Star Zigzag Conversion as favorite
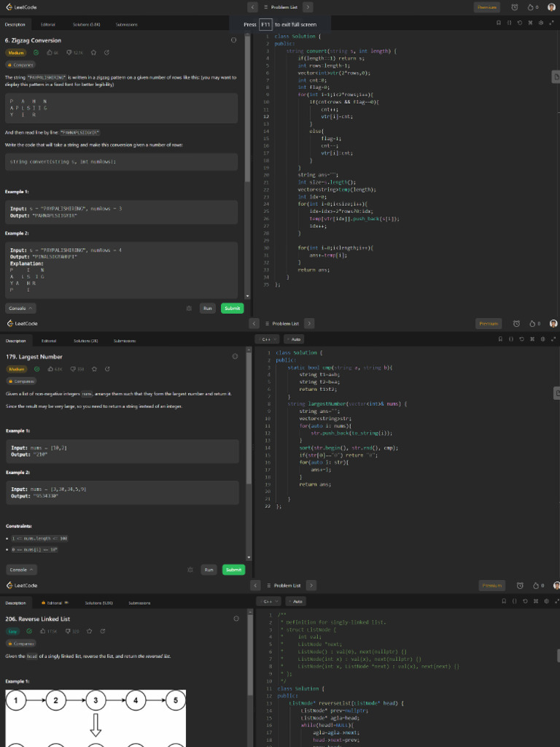This screenshot has height=747, width=560. pyautogui.click(x=94, y=53)
